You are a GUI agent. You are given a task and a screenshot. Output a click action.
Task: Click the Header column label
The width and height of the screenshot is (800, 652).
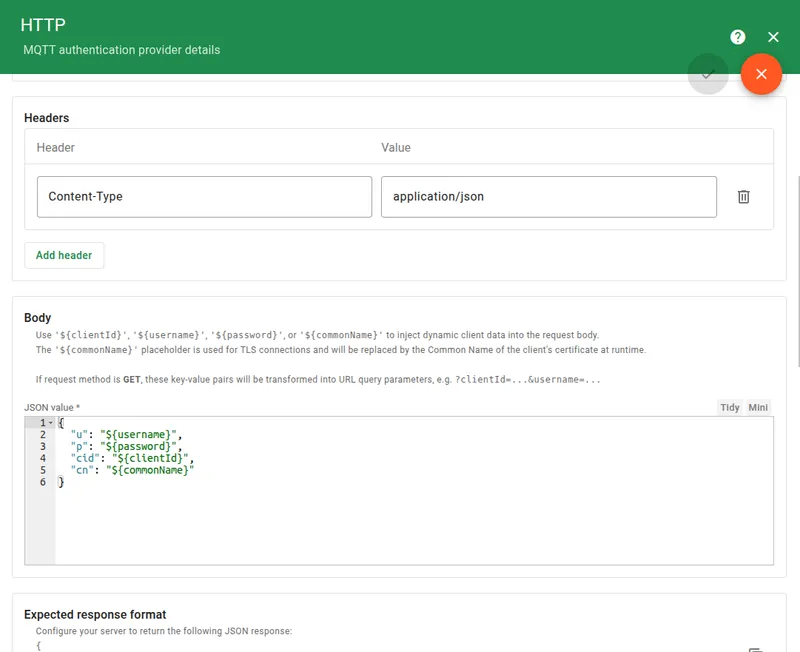tap(56, 148)
